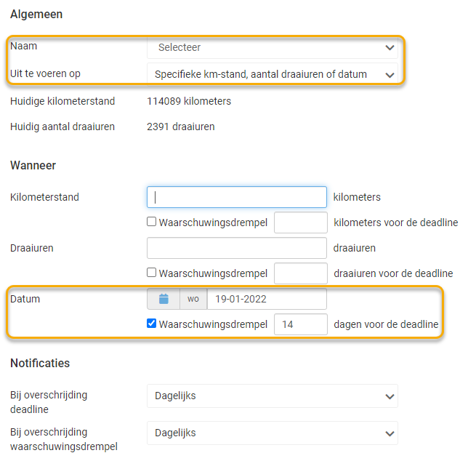
Task: Expand the 'Uit te voeren op' dropdown
Action: coord(273,74)
